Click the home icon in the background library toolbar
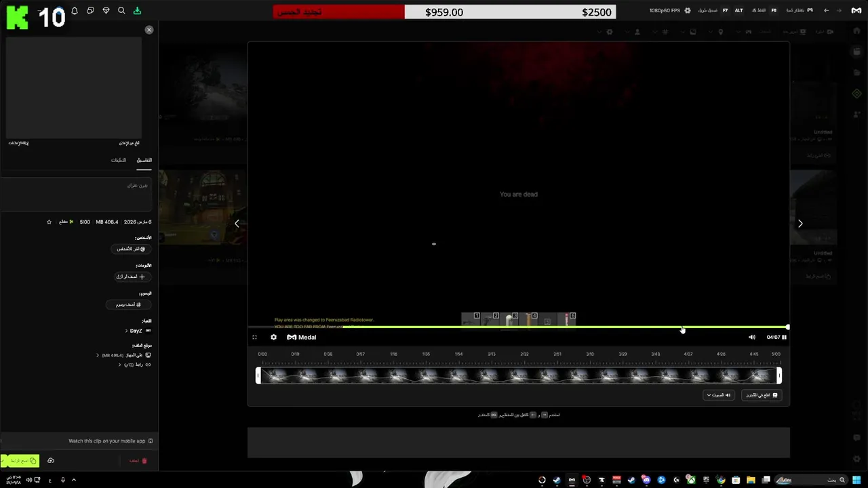 pyautogui.click(x=856, y=31)
